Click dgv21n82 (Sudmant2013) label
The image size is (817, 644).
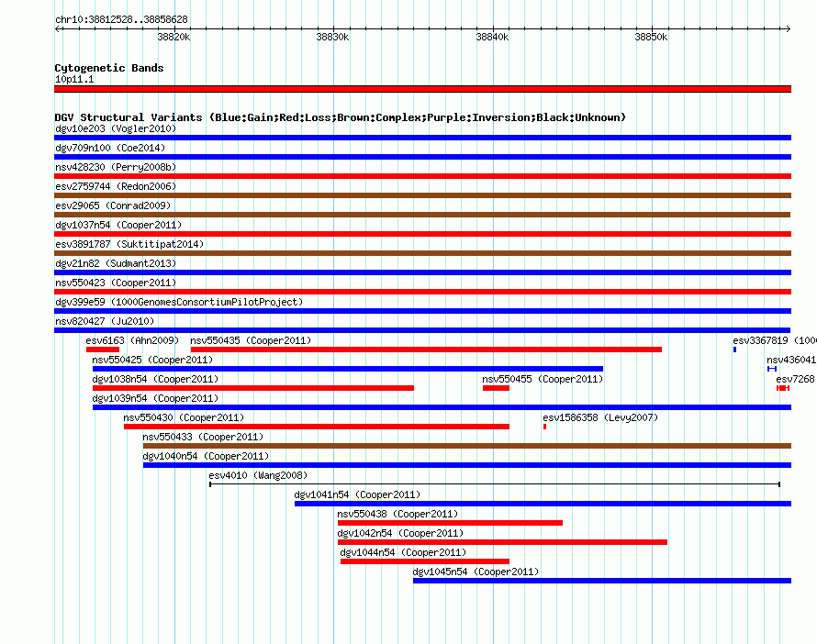pyautogui.click(x=116, y=263)
